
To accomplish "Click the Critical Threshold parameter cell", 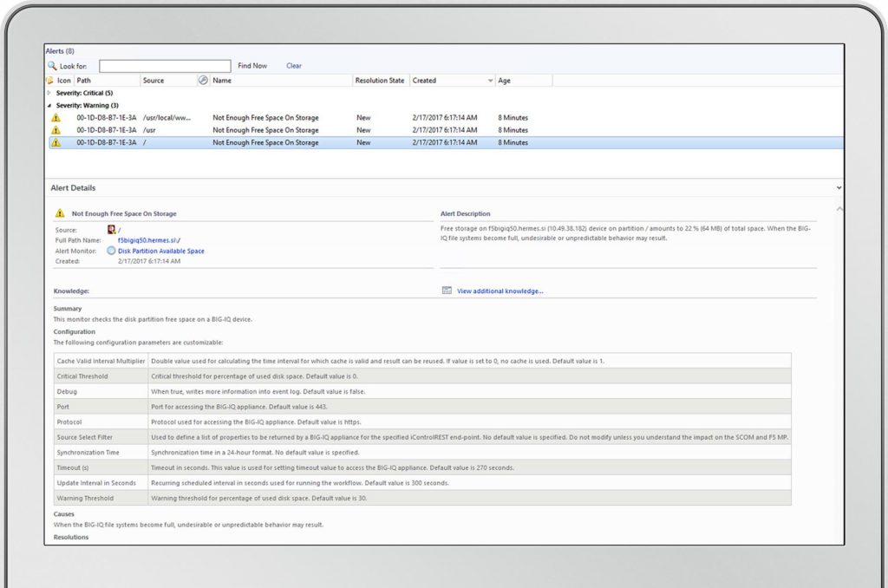I will click(101, 376).
